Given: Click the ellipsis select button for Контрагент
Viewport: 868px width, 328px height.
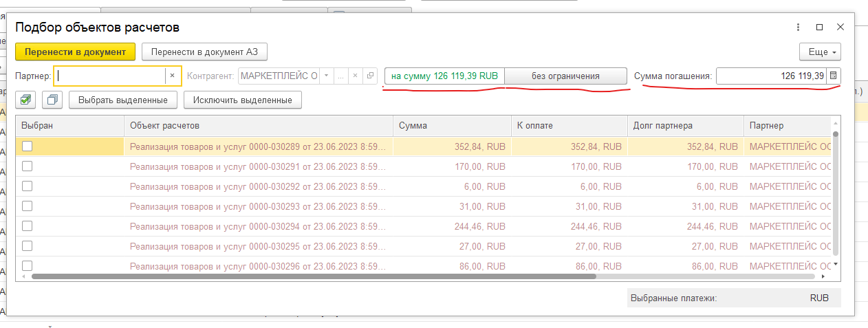Looking at the screenshot, I should pyautogui.click(x=340, y=76).
